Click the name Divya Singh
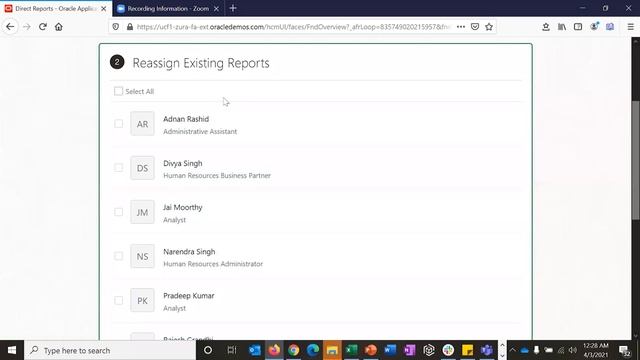640x360 pixels. coord(183,163)
